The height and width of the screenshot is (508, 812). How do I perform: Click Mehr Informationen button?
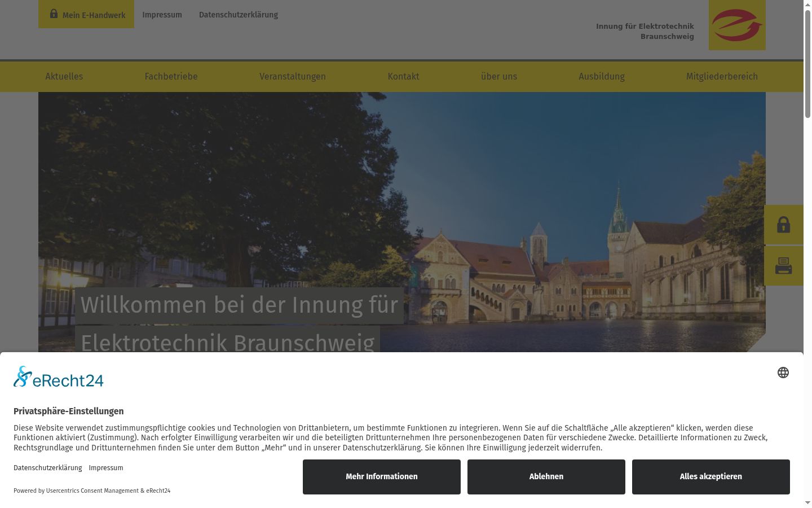click(x=382, y=477)
